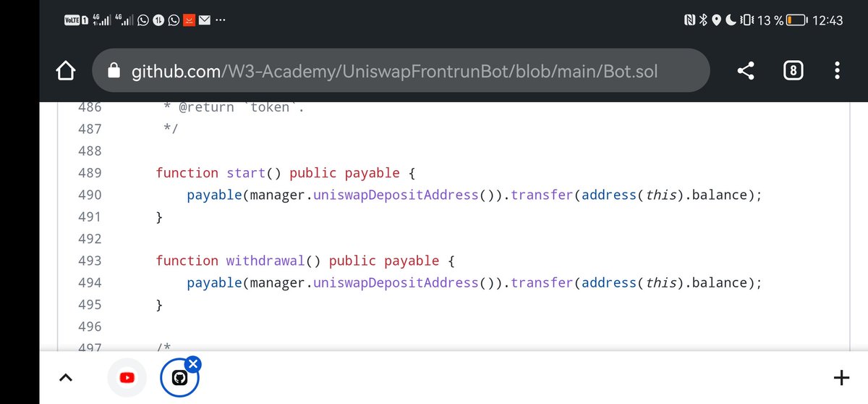Open the three-dot browser menu
This screenshot has height=404, width=868.
tap(837, 70)
